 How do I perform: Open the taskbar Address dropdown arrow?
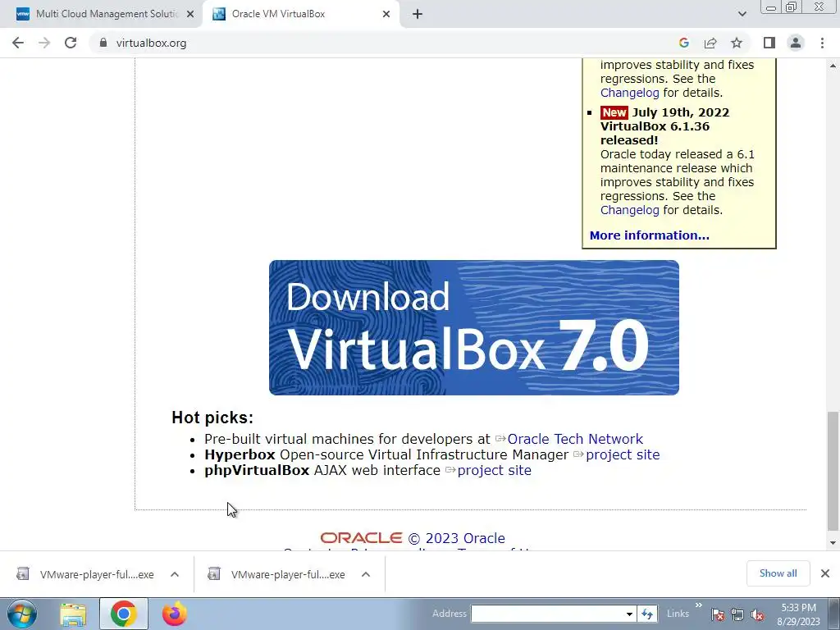[x=629, y=614]
